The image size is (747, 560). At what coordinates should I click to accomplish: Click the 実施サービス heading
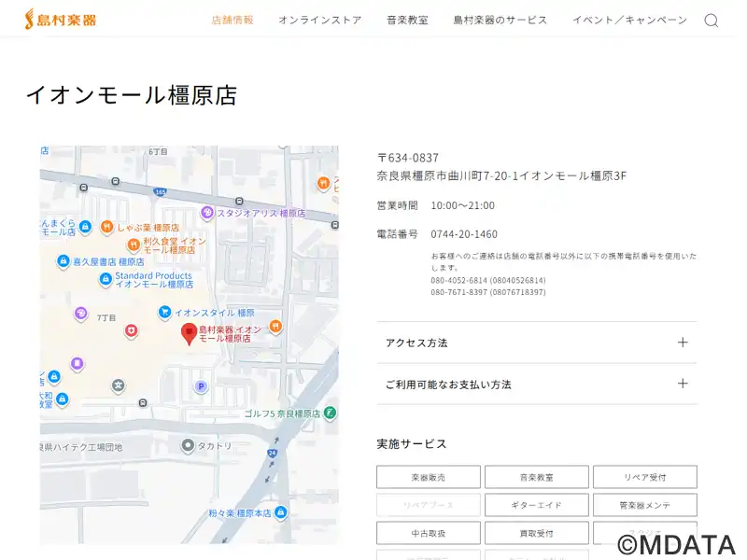(412, 444)
